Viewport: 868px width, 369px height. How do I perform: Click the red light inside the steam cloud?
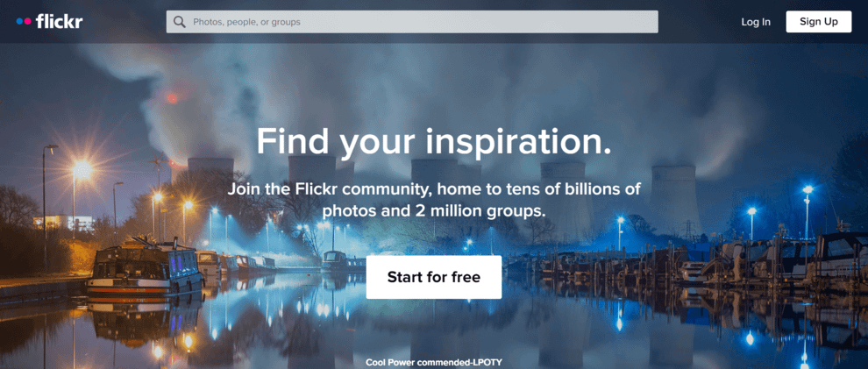[x=173, y=98]
